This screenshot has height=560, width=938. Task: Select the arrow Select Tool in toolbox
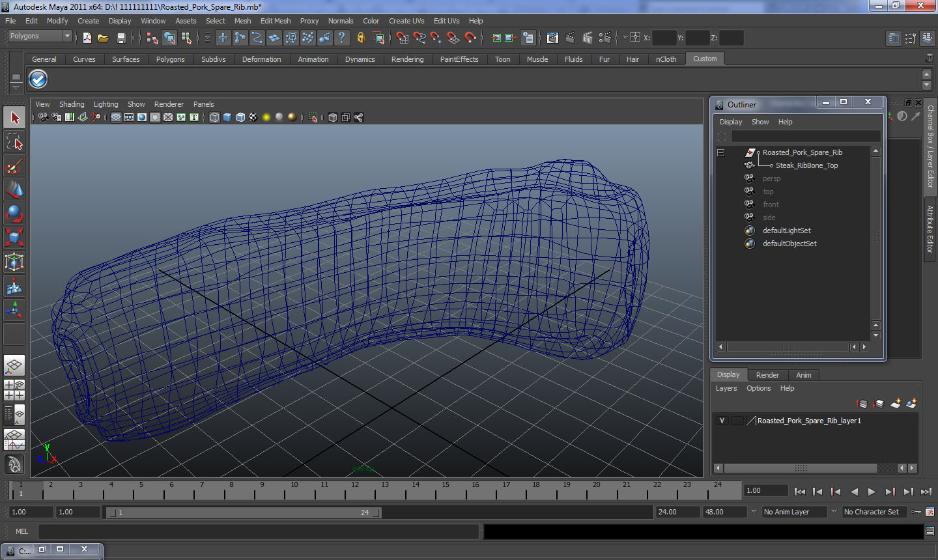point(14,118)
